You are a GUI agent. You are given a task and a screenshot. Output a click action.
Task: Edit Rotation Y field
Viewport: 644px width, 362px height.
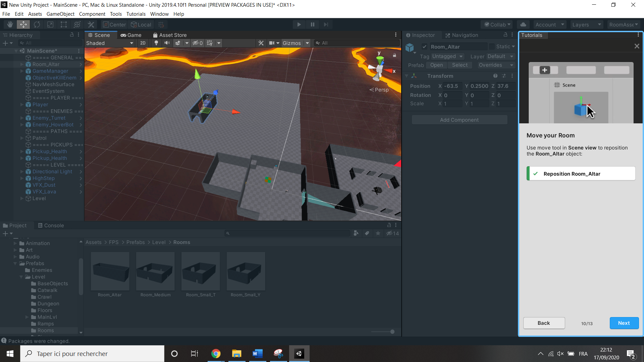click(479, 95)
